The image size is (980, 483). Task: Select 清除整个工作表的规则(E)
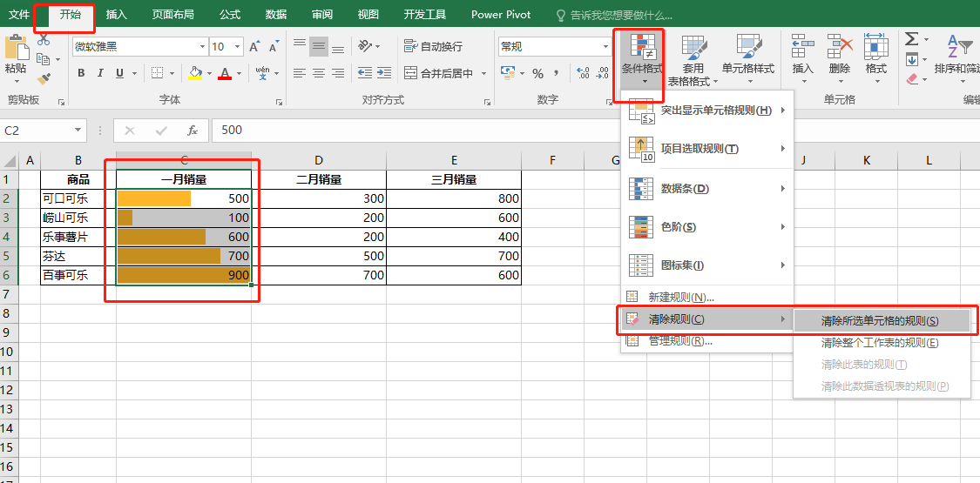point(882,343)
